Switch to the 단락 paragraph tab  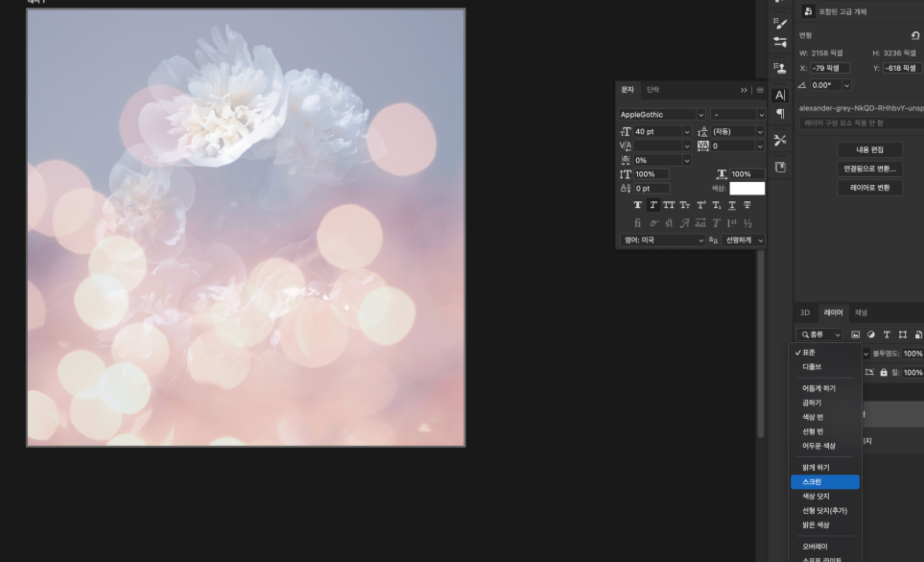653,89
